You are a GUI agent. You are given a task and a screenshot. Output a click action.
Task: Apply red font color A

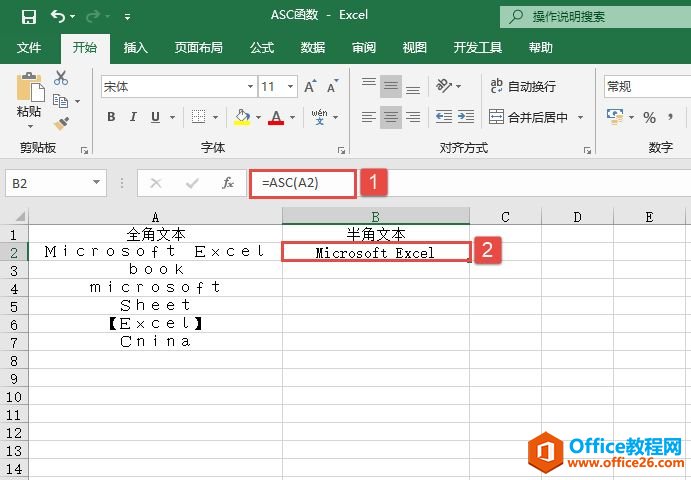(276, 117)
